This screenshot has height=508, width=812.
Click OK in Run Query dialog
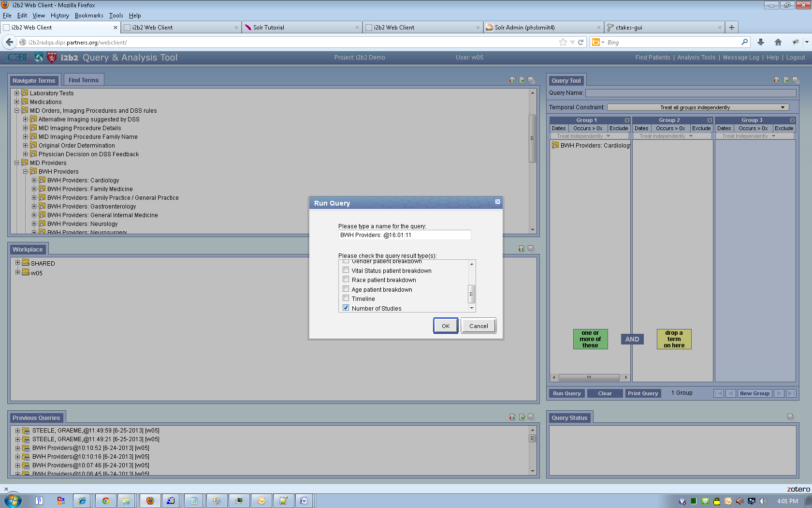coord(446,326)
